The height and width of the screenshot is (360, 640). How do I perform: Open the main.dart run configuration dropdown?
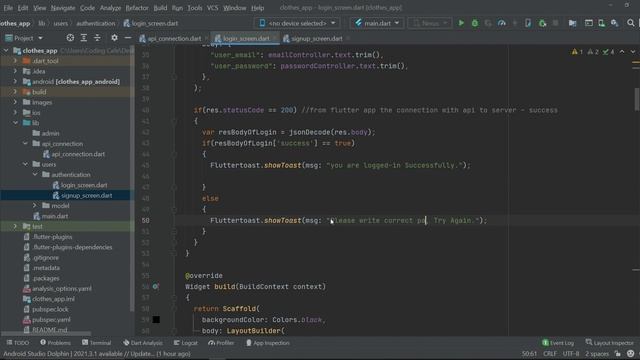[377, 23]
